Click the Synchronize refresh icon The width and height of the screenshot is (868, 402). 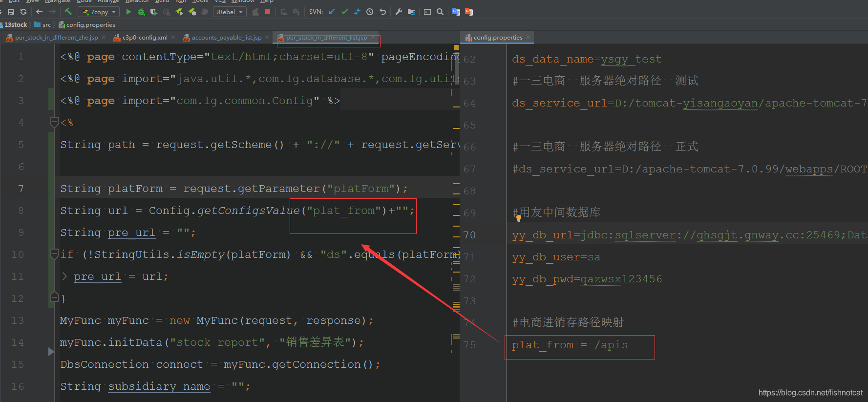[23, 12]
